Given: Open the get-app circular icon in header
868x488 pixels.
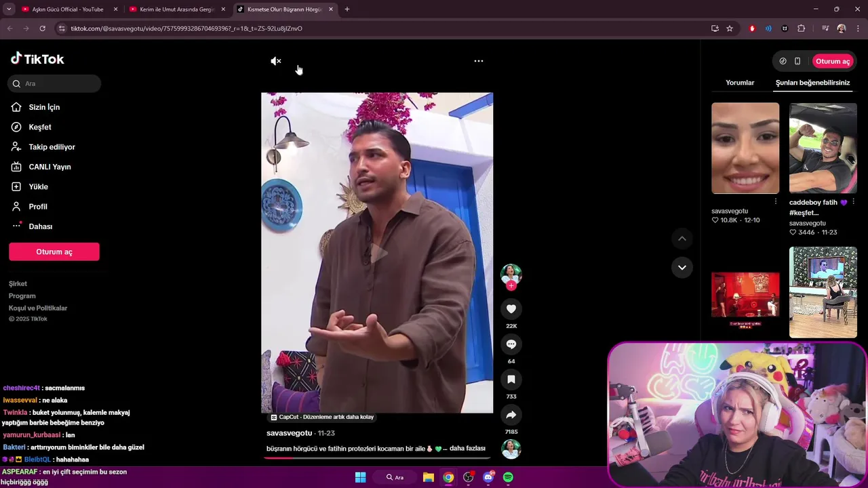Looking at the screenshot, I should tap(783, 61).
